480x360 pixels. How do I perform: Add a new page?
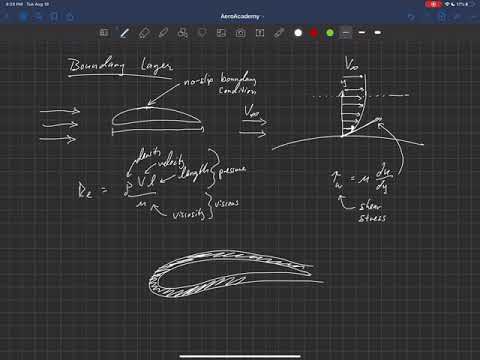[x=442, y=16]
